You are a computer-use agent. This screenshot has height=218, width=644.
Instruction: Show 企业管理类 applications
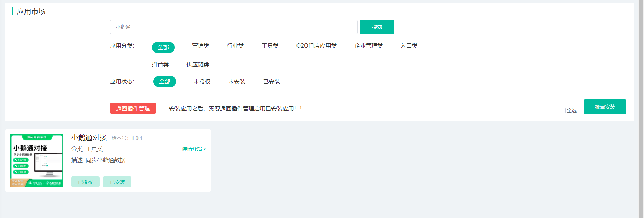[368, 46]
